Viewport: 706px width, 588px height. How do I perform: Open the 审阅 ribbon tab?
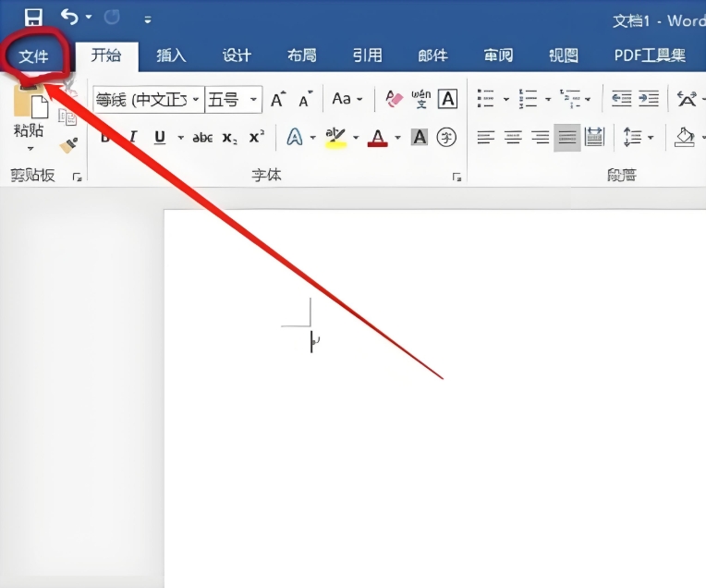pos(498,55)
